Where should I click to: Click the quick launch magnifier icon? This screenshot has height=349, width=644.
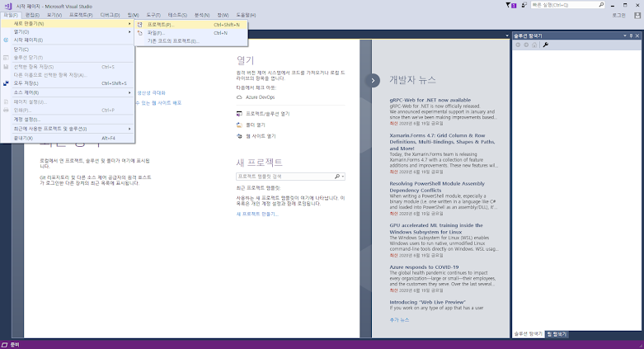coord(601,5)
